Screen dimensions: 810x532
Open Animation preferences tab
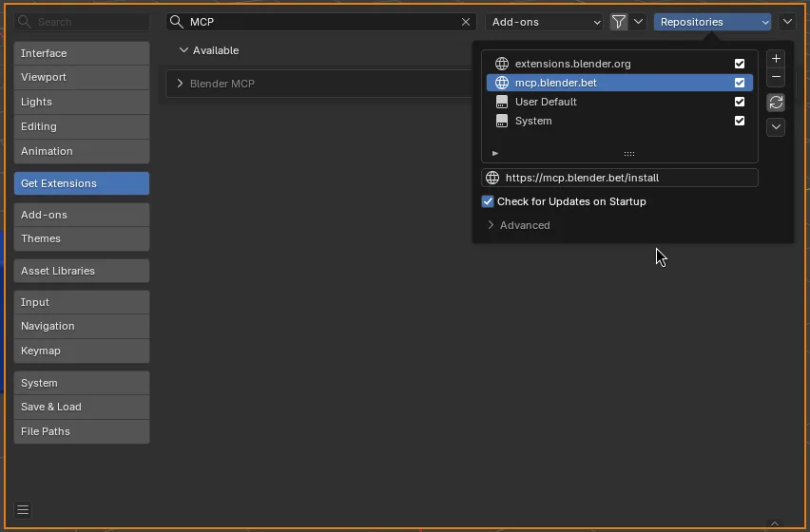point(82,151)
